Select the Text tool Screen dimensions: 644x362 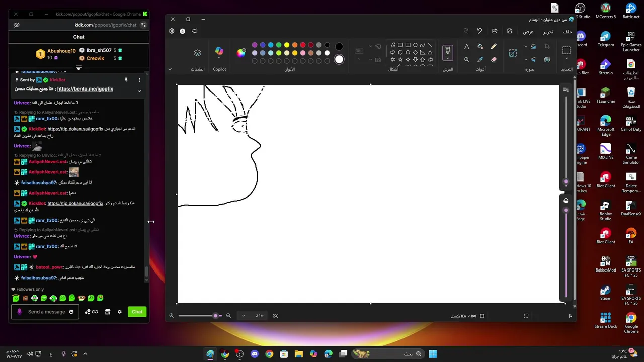pos(467,46)
